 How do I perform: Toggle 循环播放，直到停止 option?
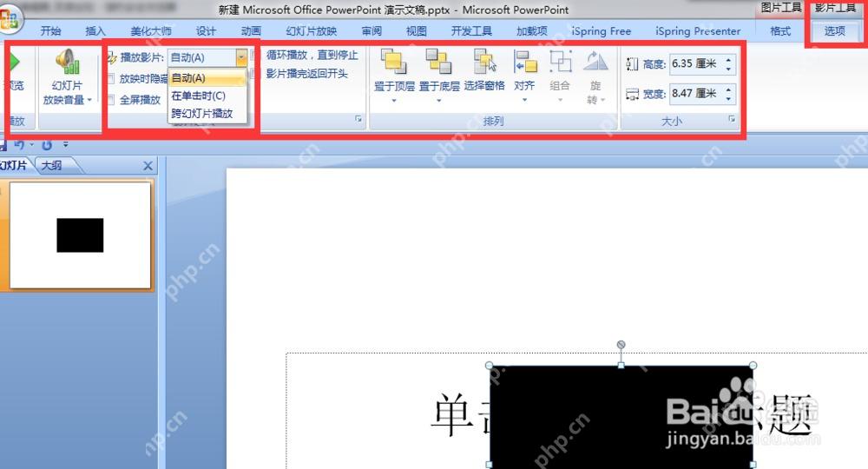click(x=312, y=55)
